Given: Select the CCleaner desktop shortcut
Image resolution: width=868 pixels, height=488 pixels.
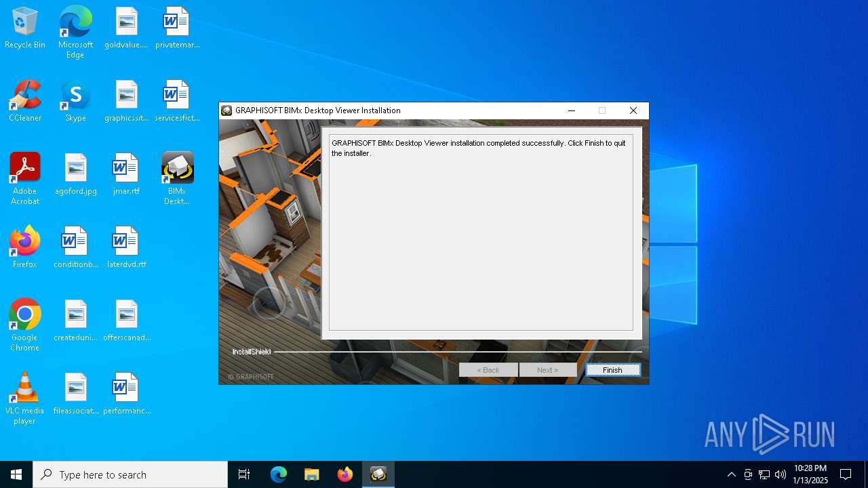Looking at the screenshot, I should (x=25, y=101).
